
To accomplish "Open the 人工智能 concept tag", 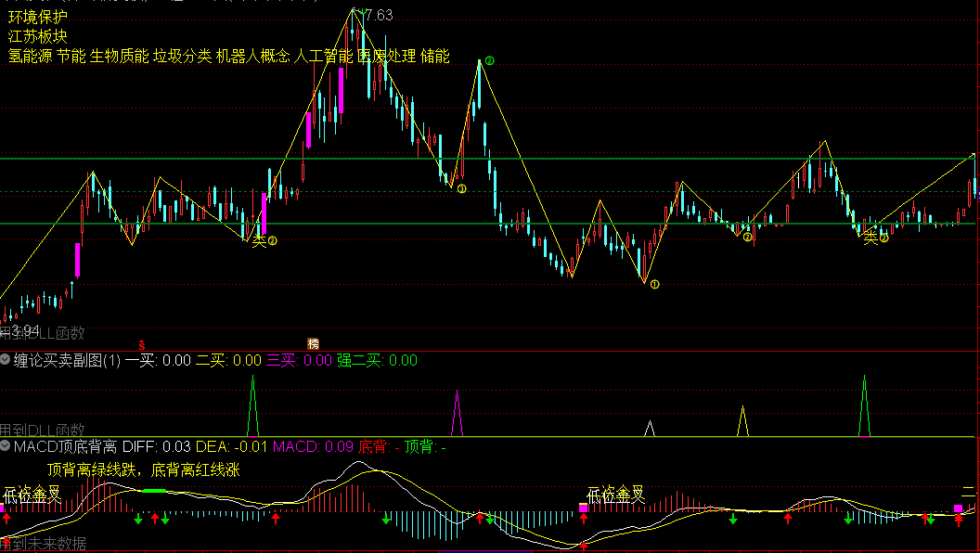I will 323,57.
